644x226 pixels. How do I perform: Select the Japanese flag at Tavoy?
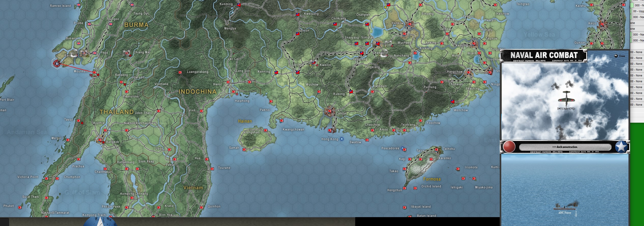pos(79,121)
